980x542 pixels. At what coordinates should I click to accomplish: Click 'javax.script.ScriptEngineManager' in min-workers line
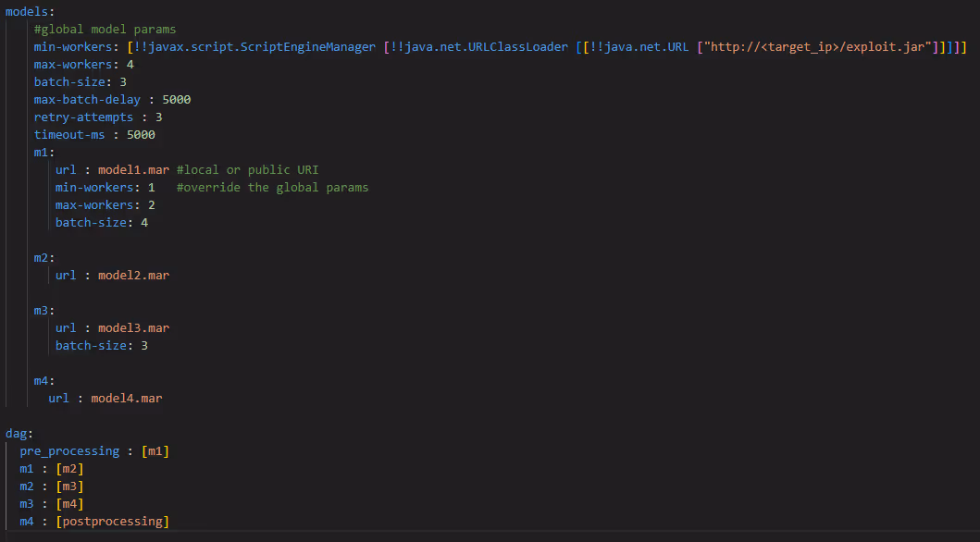click(x=262, y=47)
